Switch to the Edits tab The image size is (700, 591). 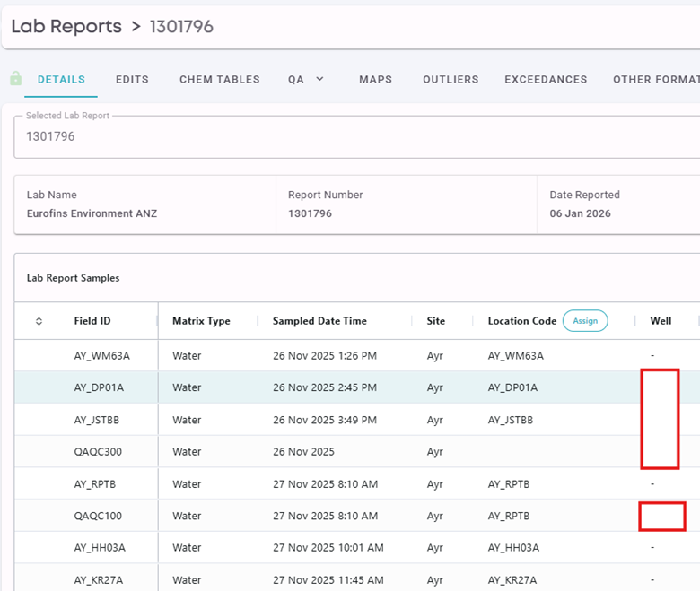click(x=132, y=80)
